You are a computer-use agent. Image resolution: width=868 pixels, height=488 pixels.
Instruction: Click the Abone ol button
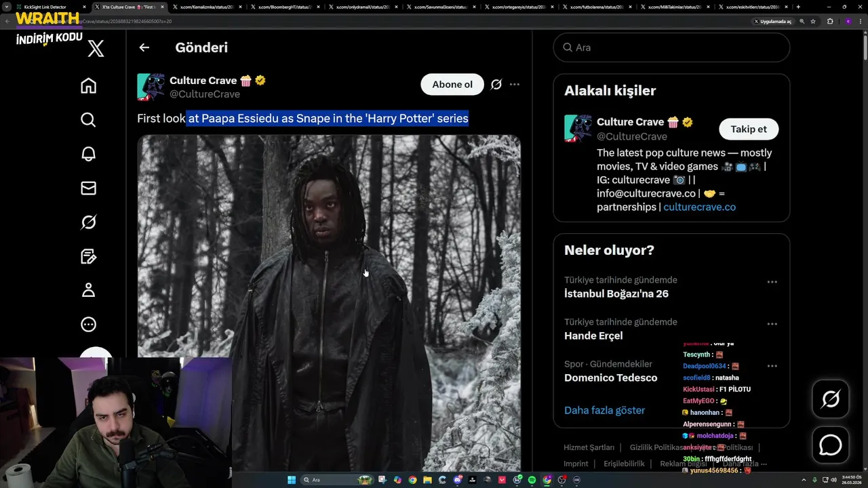452,84
